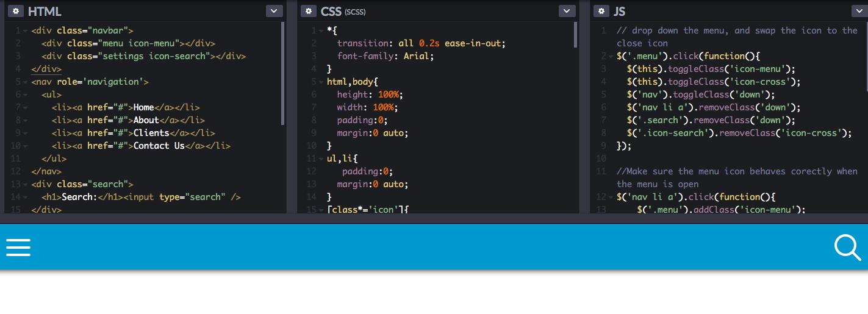
Task: Collapse the search div at HTML line 13
Action: click(25, 184)
